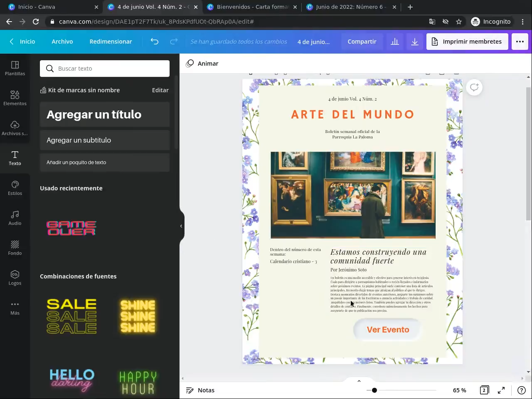
Task: Open the Audio sidebar panel
Action: (15, 217)
